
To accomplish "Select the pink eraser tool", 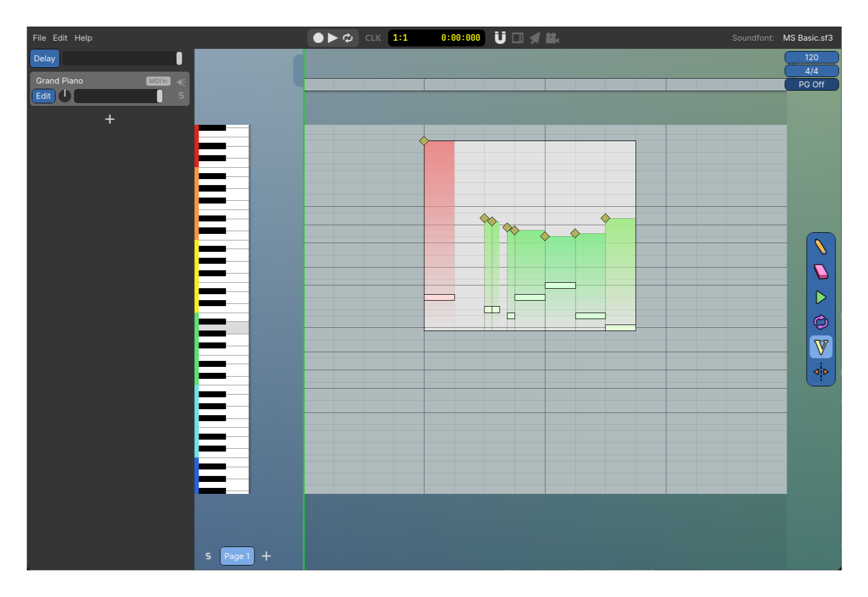I will click(x=820, y=271).
